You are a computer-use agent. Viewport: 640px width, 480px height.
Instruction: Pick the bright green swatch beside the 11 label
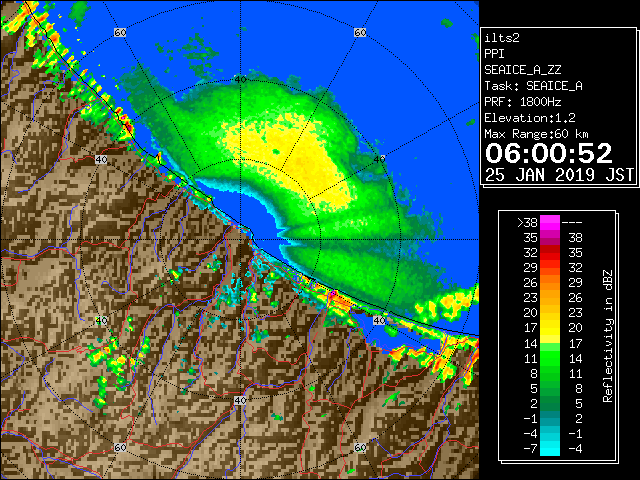550,358
